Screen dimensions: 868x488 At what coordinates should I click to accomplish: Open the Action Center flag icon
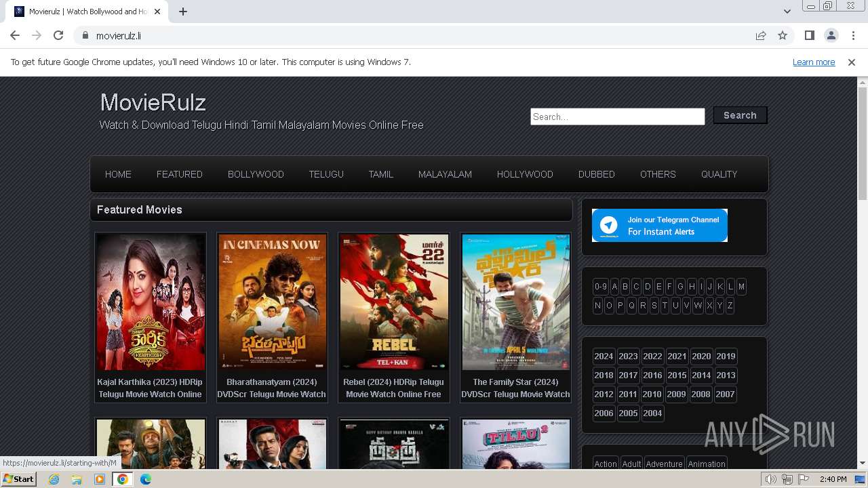(803, 479)
